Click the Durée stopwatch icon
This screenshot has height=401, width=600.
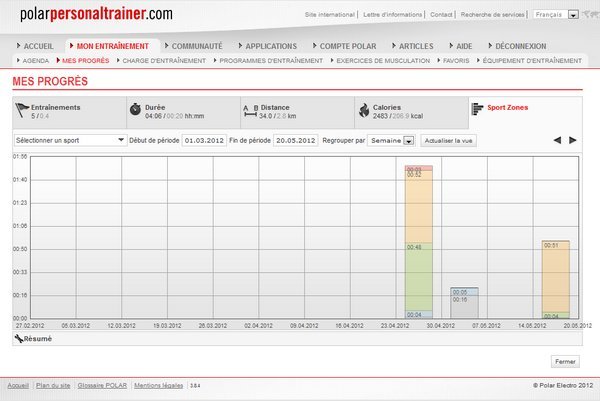[x=135, y=109]
